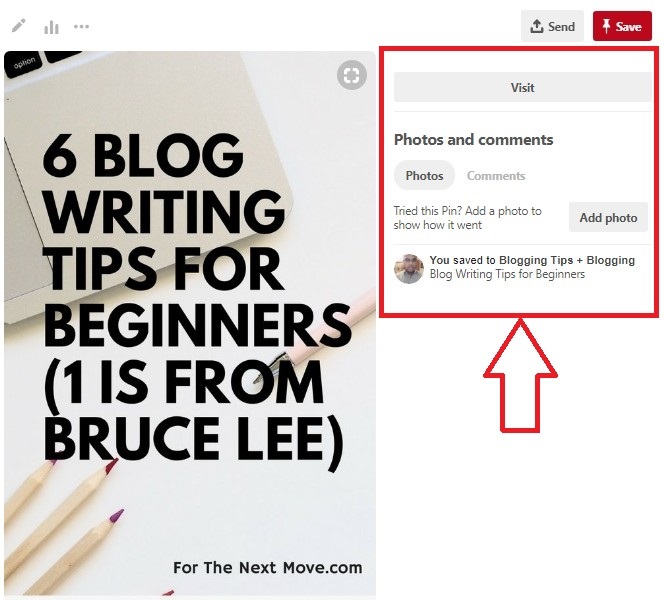This screenshot has width=664, height=600.
Task: Click the Send button label
Action: (562, 27)
